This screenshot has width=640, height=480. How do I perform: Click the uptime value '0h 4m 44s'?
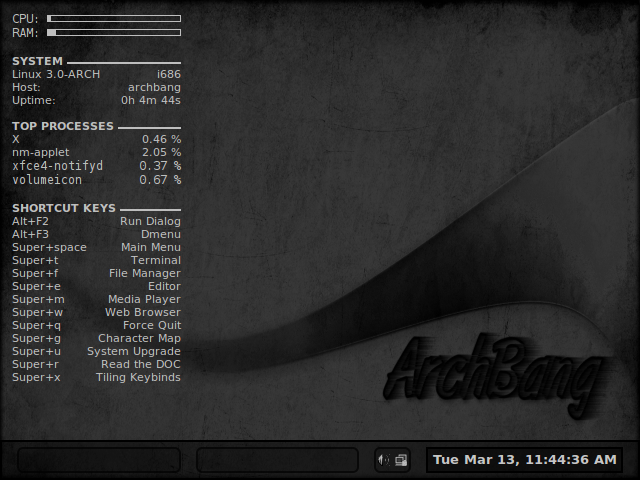tap(151, 100)
